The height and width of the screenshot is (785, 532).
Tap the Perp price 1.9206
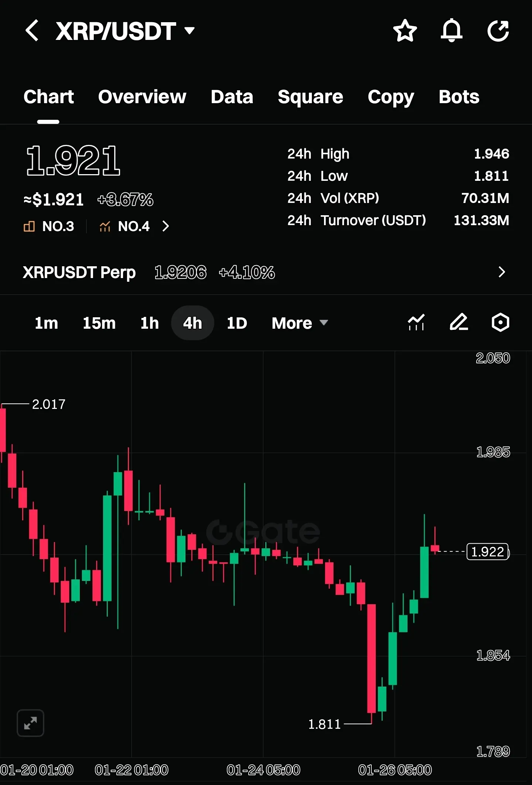pyautogui.click(x=180, y=273)
